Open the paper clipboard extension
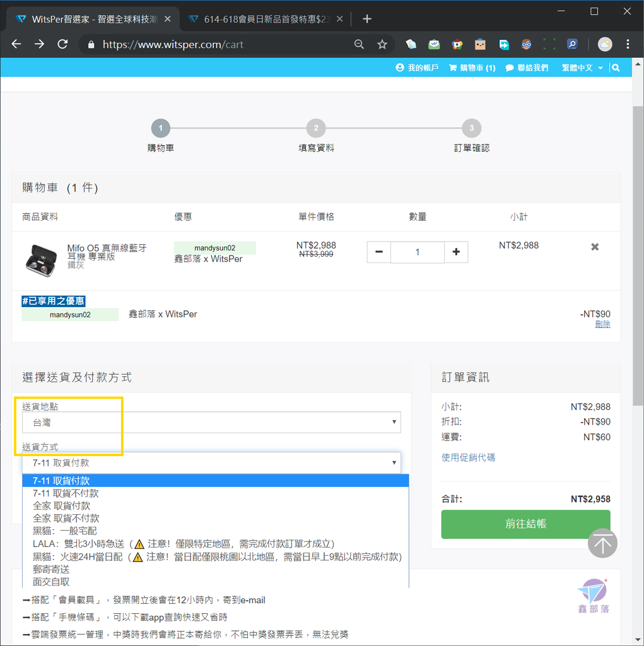The image size is (644, 646). [x=411, y=44]
